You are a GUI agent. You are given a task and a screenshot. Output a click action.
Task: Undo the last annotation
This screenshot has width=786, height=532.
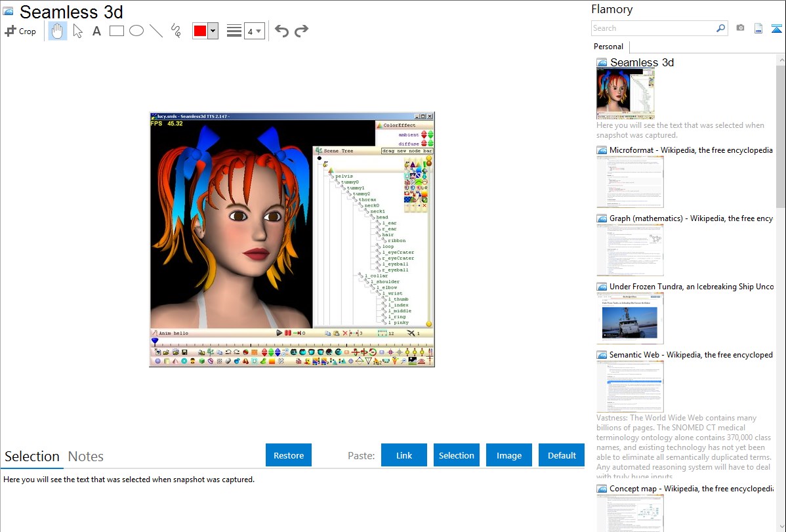281,31
